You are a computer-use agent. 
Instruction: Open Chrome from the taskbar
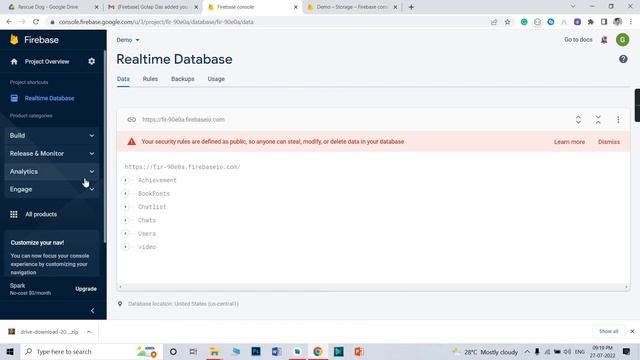(318, 351)
